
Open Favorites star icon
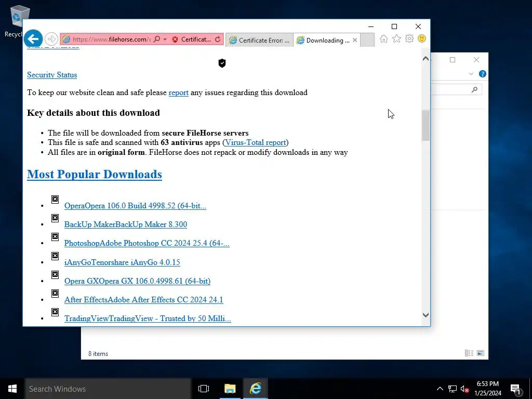[396, 38]
